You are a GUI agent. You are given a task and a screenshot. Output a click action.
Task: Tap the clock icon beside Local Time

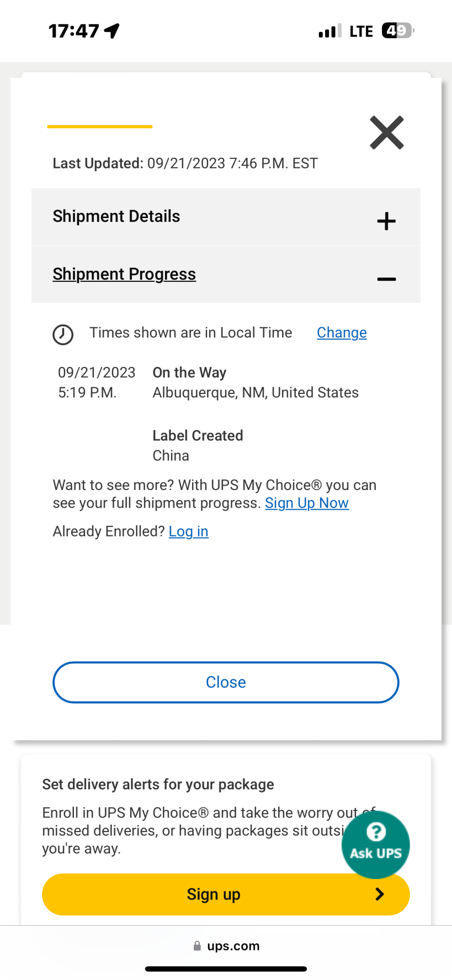(63, 335)
